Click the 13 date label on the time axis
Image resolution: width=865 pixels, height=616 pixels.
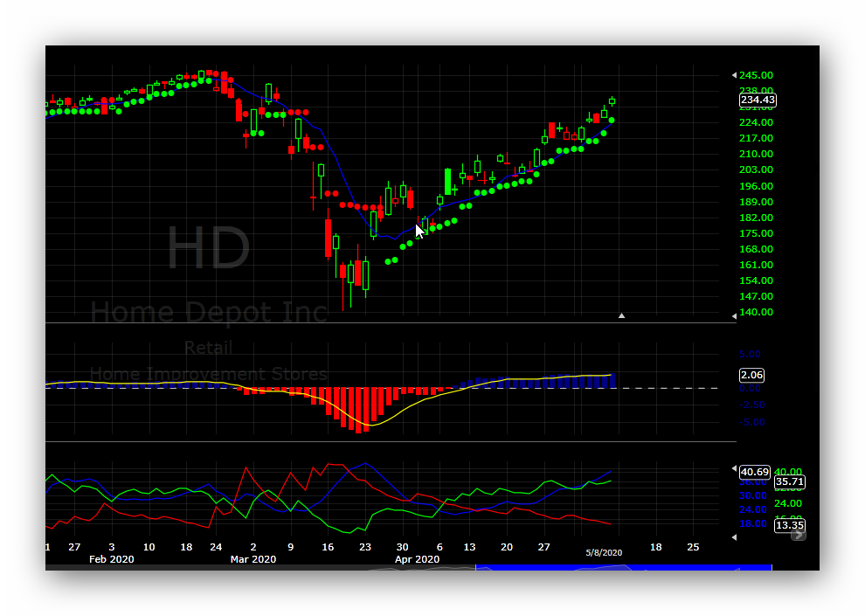tap(469, 547)
